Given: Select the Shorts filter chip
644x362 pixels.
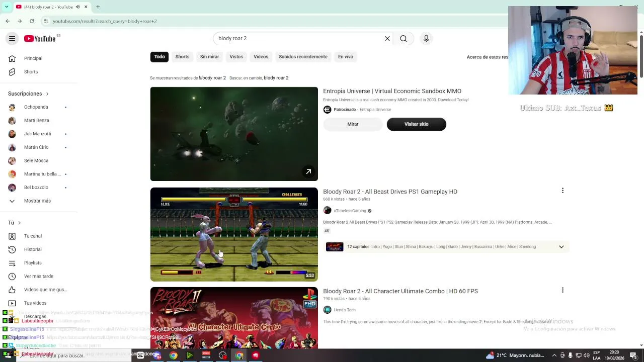Looking at the screenshot, I should coord(182,57).
